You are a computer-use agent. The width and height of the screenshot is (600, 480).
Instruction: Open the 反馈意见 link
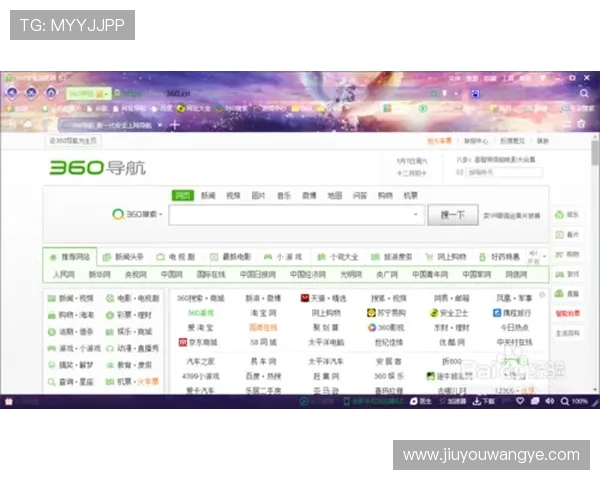click(x=512, y=141)
